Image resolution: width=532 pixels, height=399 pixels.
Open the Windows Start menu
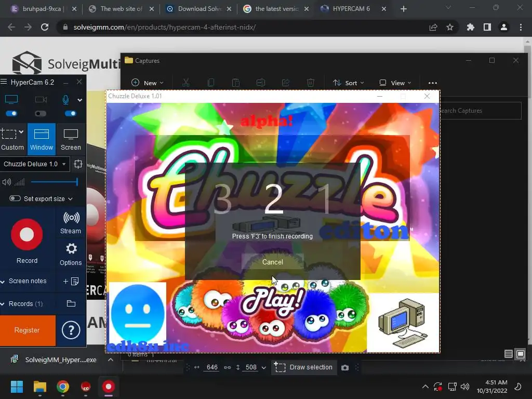click(x=17, y=387)
